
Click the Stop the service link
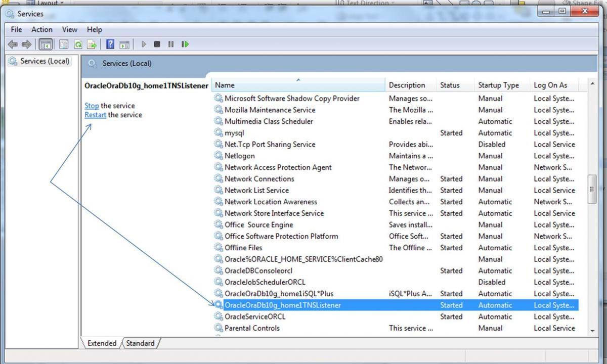92,106
